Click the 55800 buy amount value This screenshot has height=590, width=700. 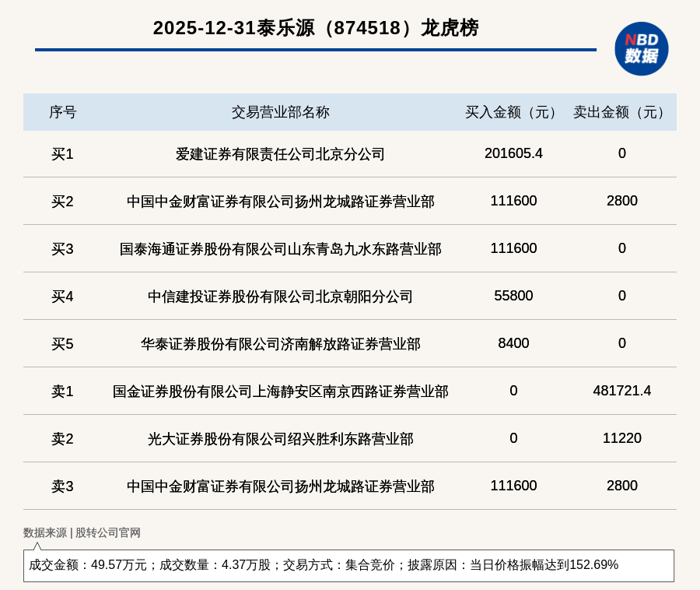pyautogui.click(x=513, y=296)
